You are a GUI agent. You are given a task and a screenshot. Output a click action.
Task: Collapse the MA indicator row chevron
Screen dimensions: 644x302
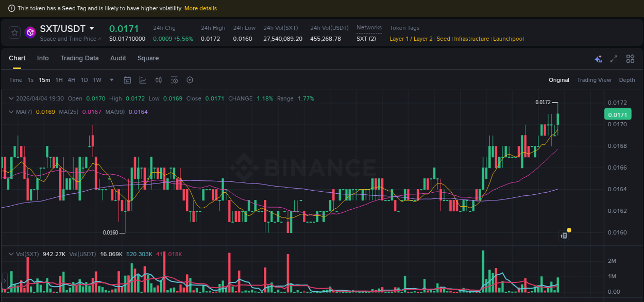coord(11,112)
